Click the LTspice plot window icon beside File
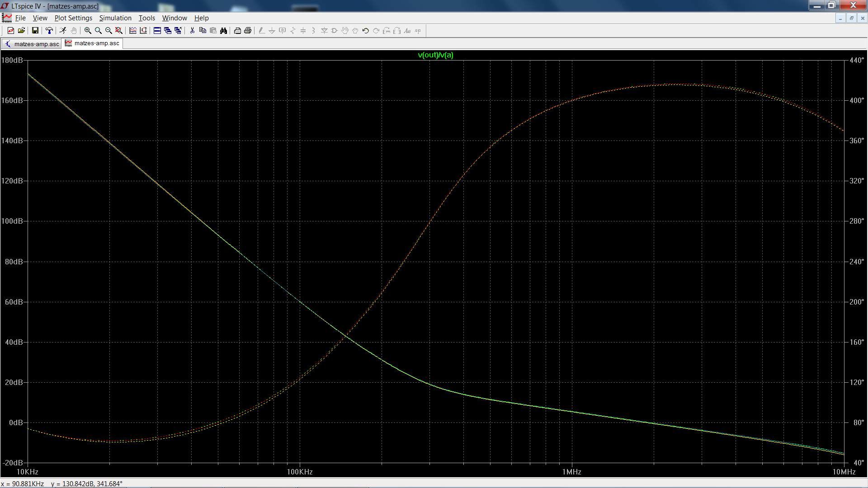Viewport: 868px width, 488px height. (7, 18)
